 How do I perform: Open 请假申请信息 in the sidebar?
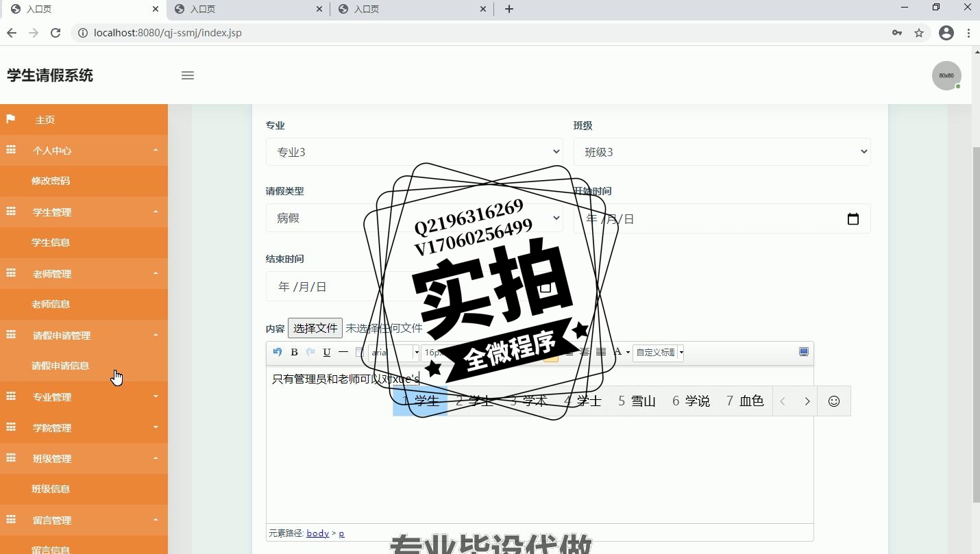[x=84, y=366]
